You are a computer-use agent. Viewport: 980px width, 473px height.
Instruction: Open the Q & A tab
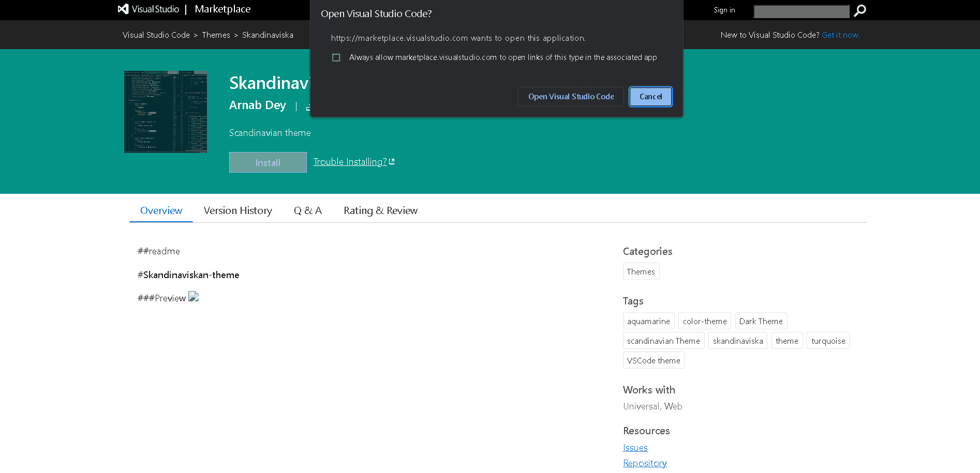(x=308, y=210)
